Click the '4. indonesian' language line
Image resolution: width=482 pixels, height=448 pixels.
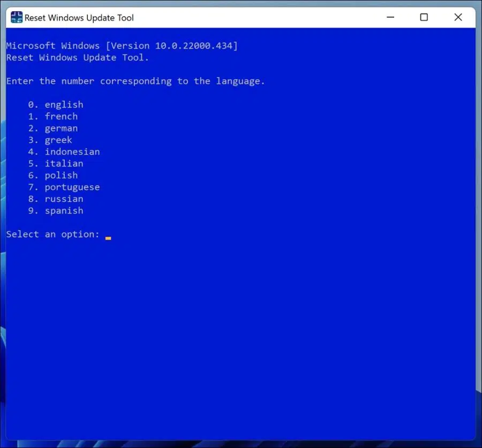pyautogui.click(x=64, y=152)
